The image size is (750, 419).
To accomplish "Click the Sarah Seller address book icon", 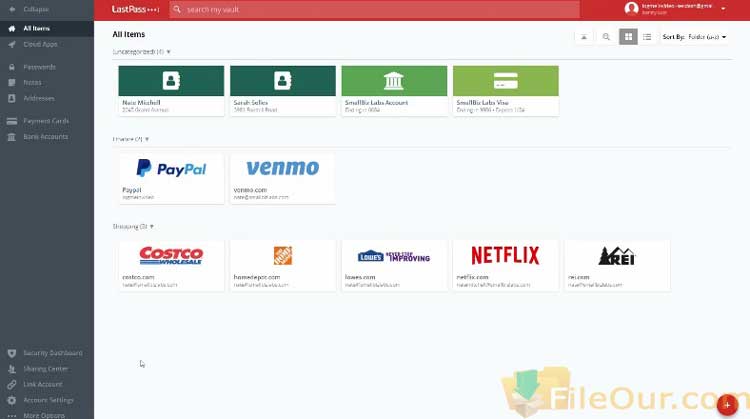I will click(x=283, y=81).
